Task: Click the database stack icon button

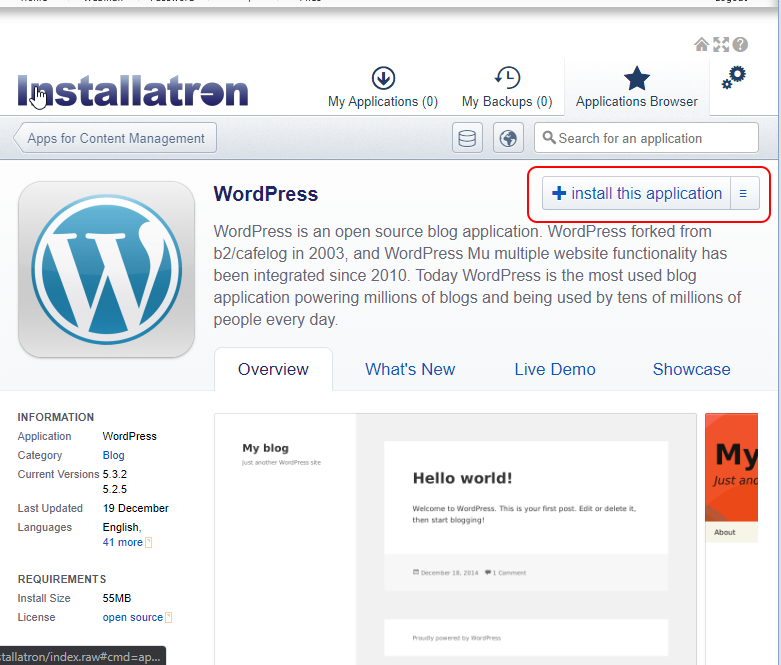Action: 467,138
